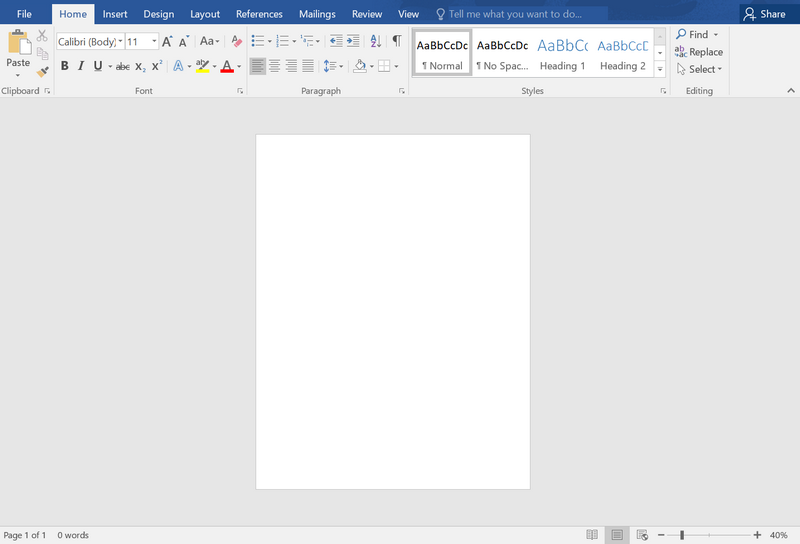Open the File tab
800x544 pixels.
pyautogui.click(x=24, y=14)
